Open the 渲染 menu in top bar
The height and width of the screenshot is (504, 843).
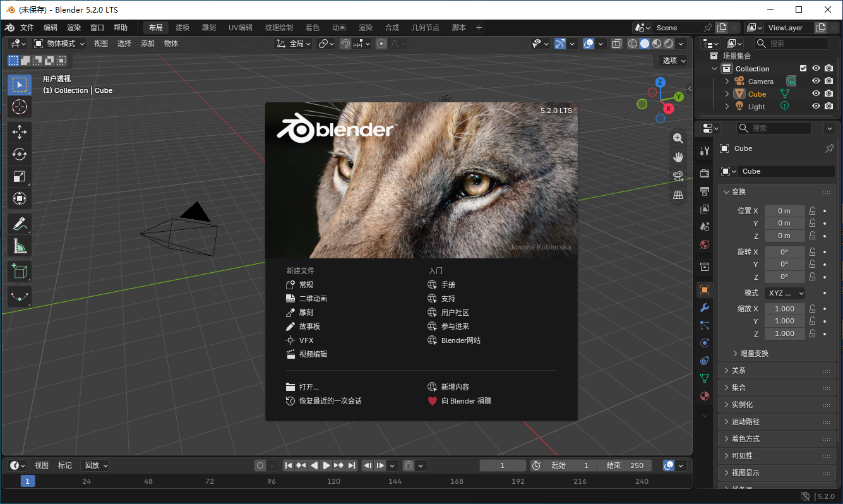(x=74, y=28)
